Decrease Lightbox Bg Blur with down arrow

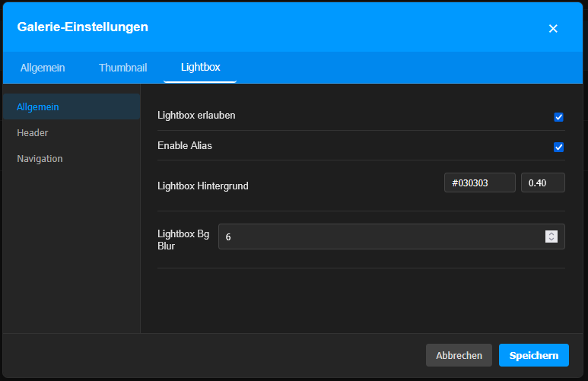[x=551, y=240]
